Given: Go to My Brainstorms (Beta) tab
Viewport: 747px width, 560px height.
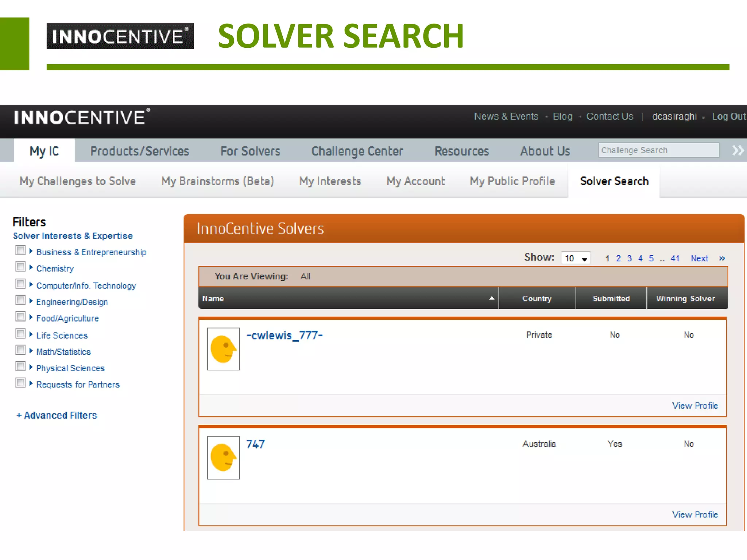Looking at the screenshot, I should tap(217, 181).
